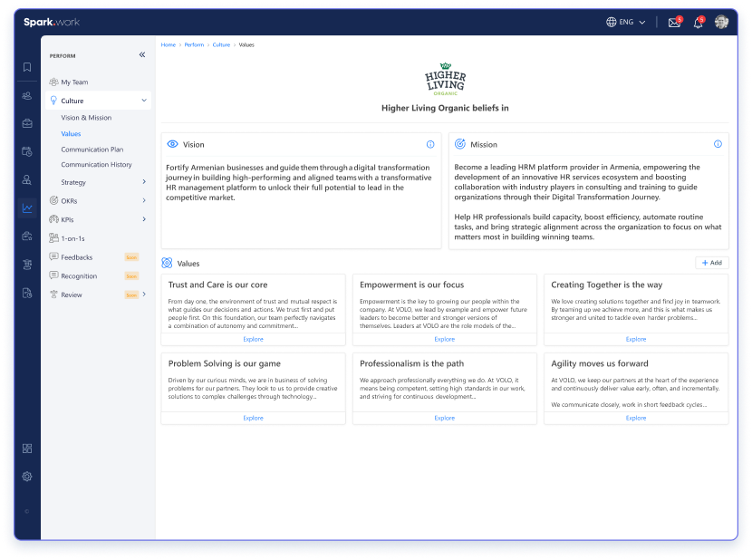This screenshot has width=752, height=560.
Task: Click the Vision card info icon
Action: pos(430,144)
